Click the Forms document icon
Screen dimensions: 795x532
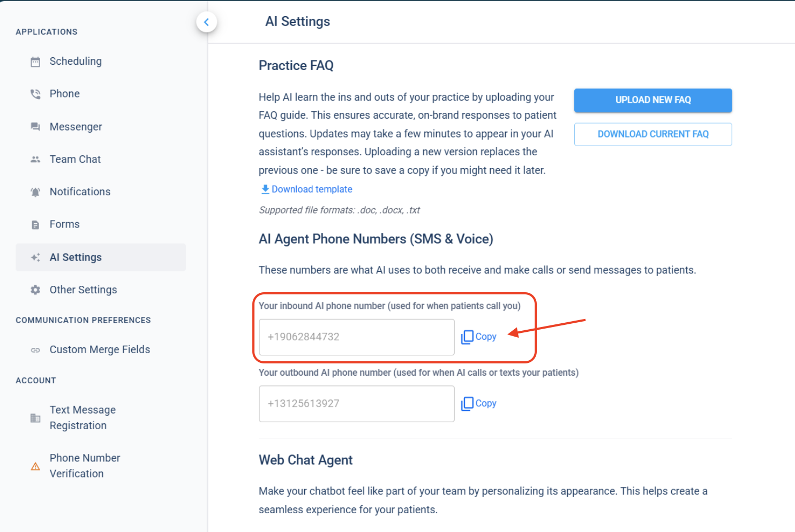35,225
